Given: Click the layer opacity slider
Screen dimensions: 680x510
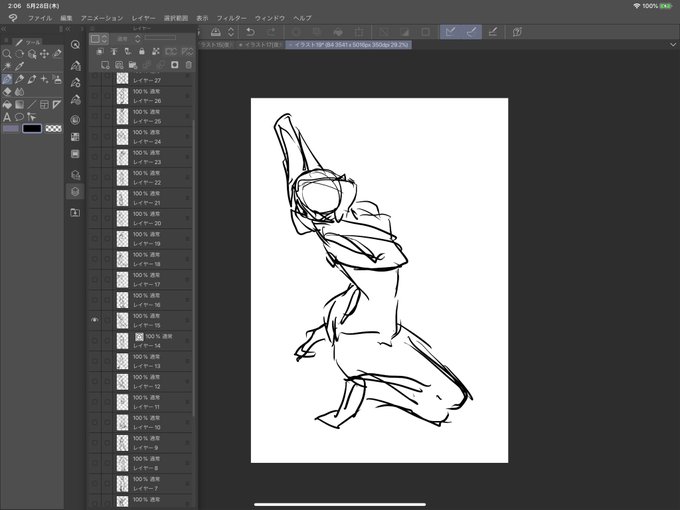Looking at the screenshot, I should point(160,38).
